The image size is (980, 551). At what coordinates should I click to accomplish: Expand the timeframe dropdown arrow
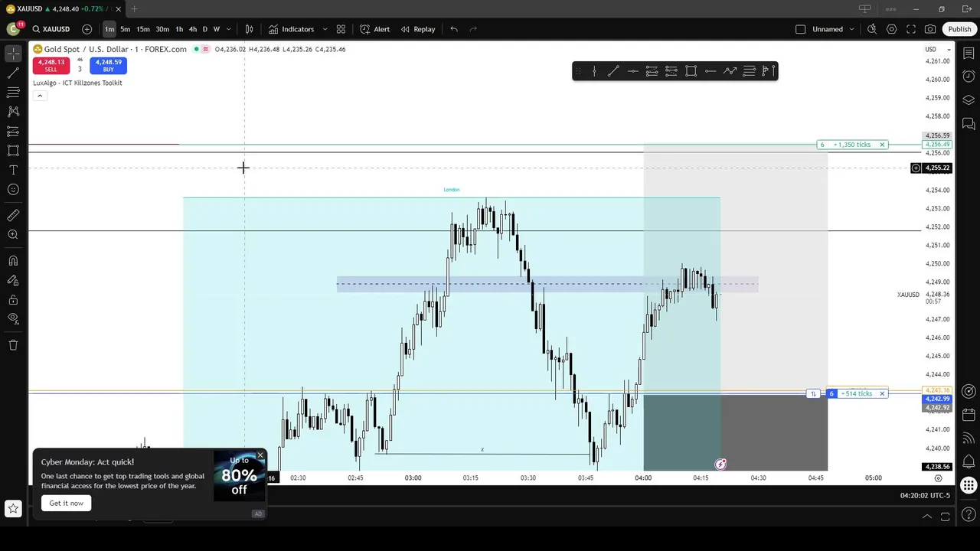pyautogui.click(x=228, y=29)
